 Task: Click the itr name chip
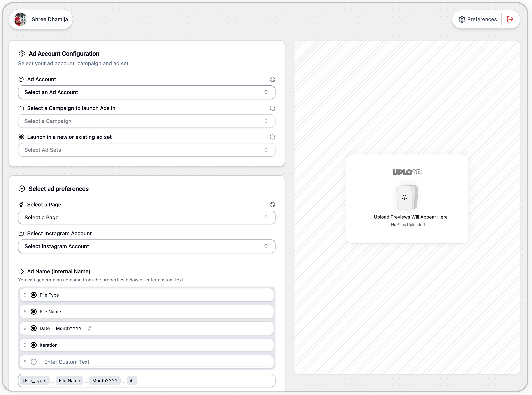[x=132, y=381]
